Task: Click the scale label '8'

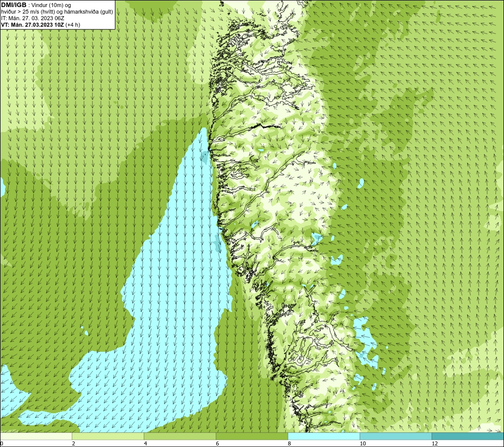Action: (x=290, y=444)
